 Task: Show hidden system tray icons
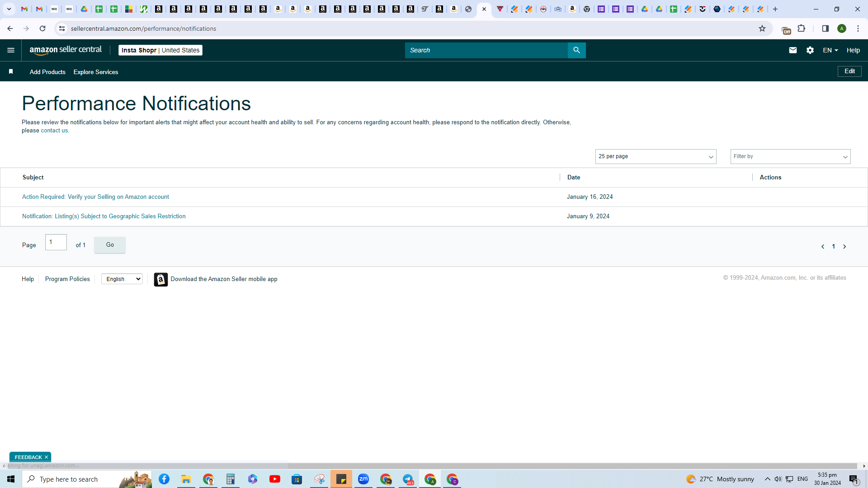pos(767,479)
